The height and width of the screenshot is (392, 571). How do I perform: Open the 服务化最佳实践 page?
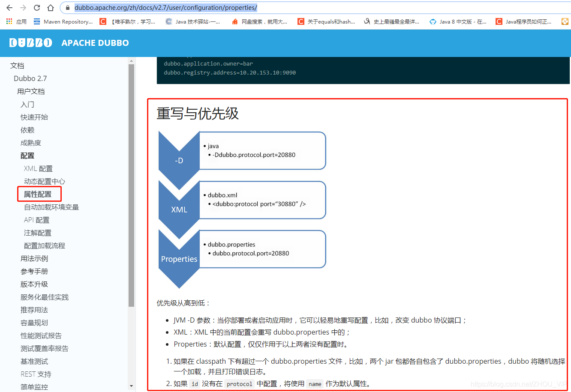pos(45,297)
